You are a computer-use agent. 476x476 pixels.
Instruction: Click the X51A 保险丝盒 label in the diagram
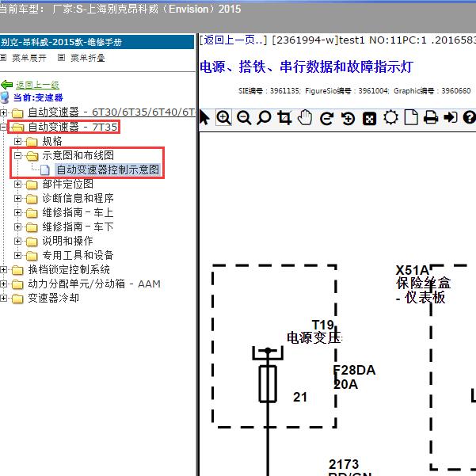tap(423, 284)
